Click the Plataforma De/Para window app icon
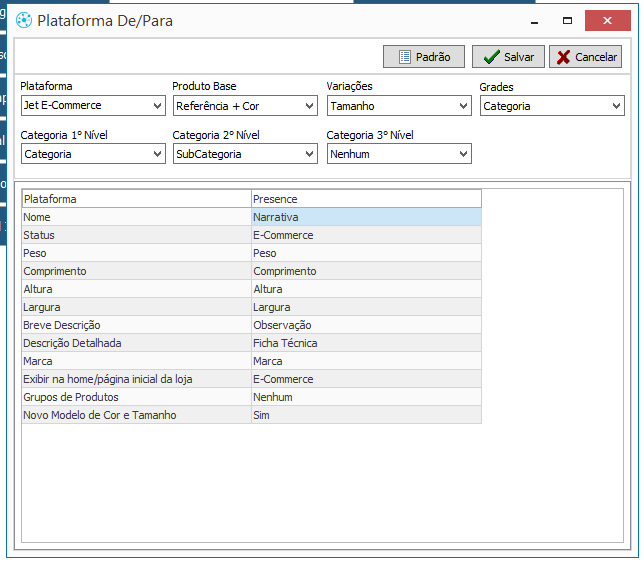The height and width of the screenshot is (562, 644). tap(24, 20)
